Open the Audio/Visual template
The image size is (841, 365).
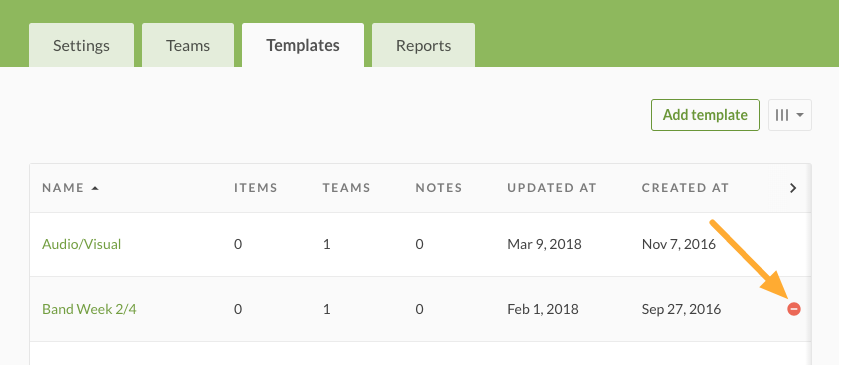click(82, 244)
